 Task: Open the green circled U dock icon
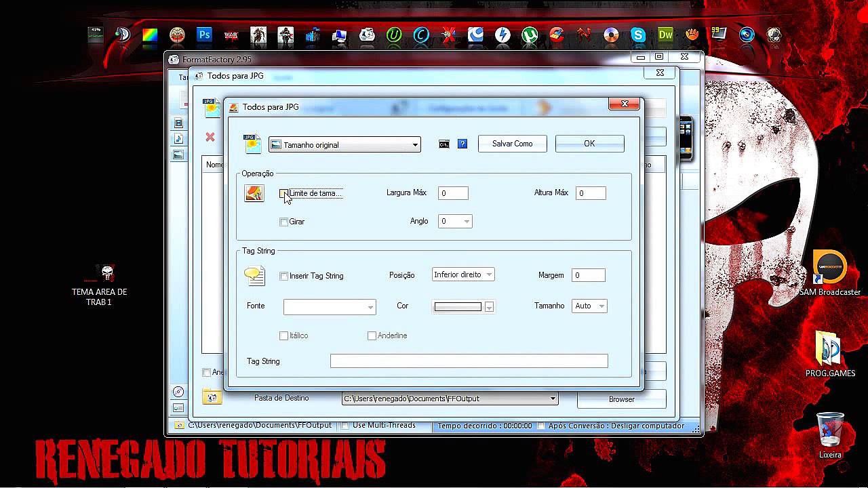394,35
